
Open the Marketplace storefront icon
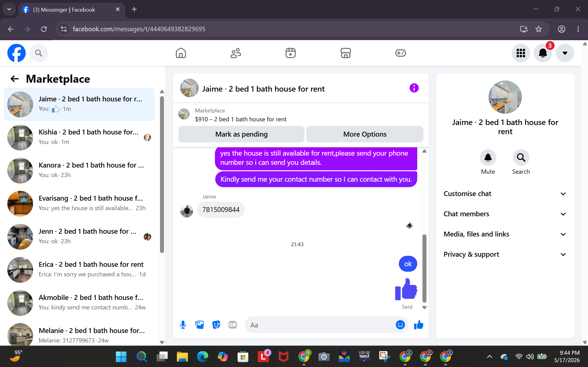[346, 53]
